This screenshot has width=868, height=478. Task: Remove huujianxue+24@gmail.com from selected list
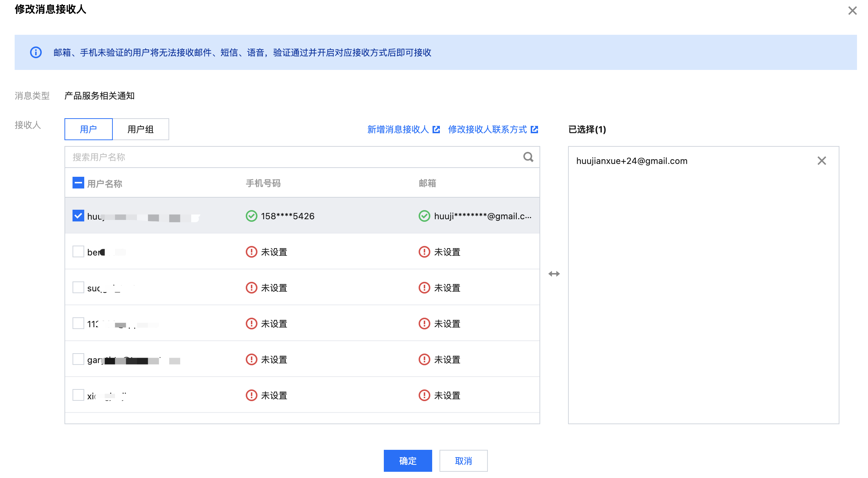coord(821,161)
